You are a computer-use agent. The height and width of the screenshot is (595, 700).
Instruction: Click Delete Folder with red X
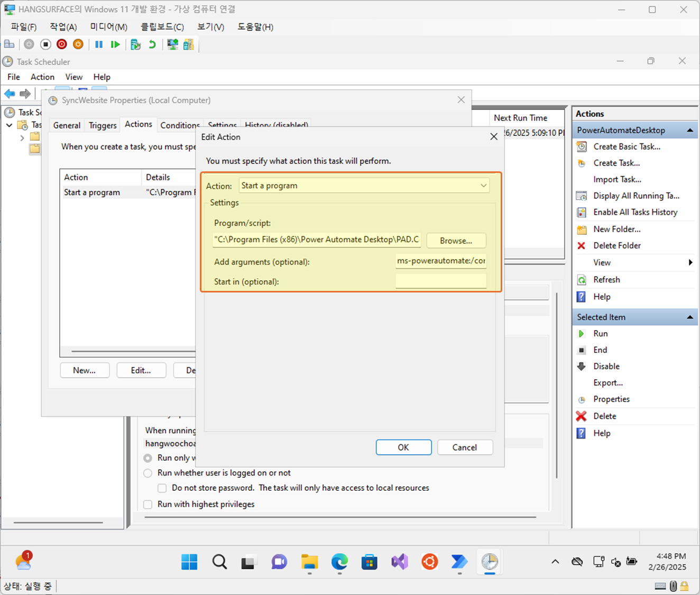click(617, 245)
